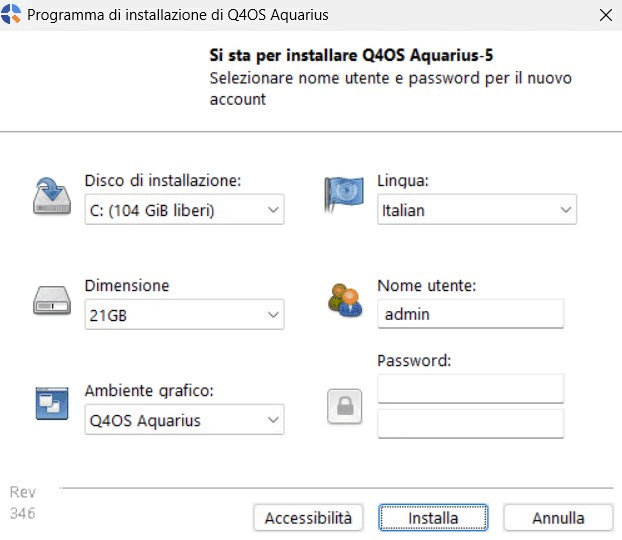The height and width of the screenshot is (540, 622).
Task: Click the installation disk download icon
Action: click(x=52, y=195)
